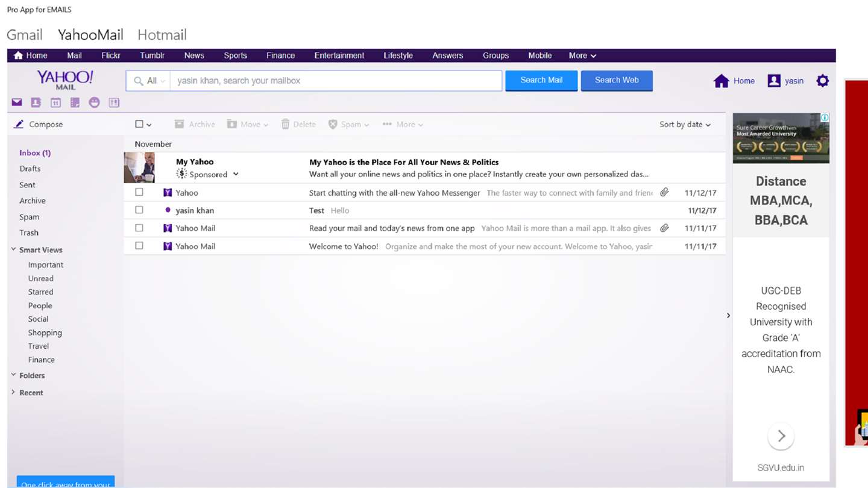The image size is (868, 488).
Task: Open the select-all dropdown arrow
Action: pyautogui.click(x=149, y=125)
